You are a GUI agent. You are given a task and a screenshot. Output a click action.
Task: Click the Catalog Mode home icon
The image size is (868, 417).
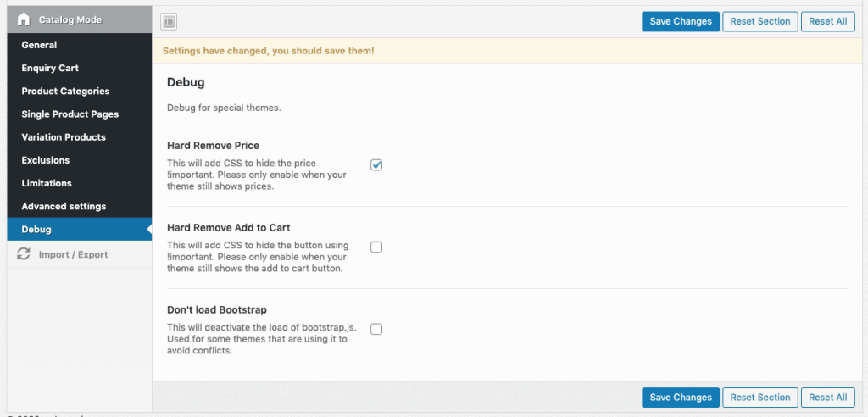coord(24,19)
